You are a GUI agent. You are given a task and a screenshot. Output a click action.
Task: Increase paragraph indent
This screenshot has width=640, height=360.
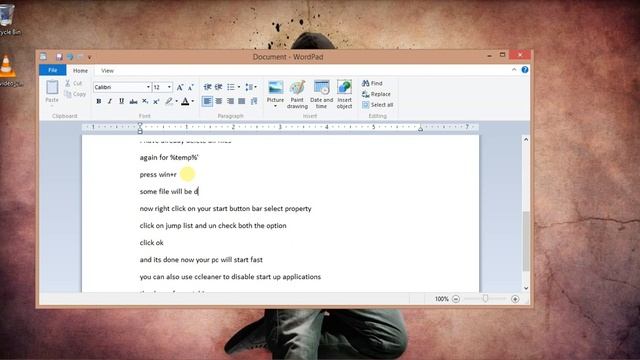pos(219,87)
